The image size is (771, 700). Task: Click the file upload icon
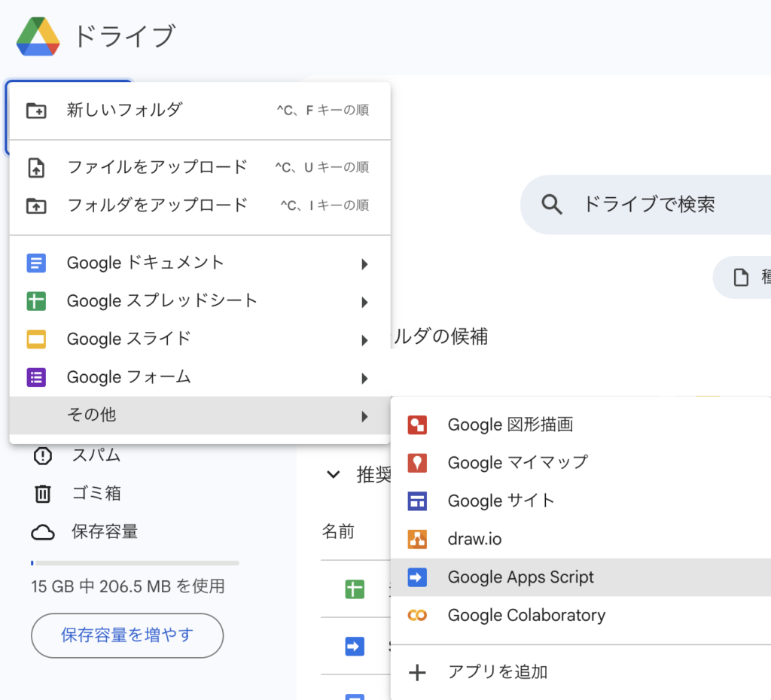[x=36, y=168]
